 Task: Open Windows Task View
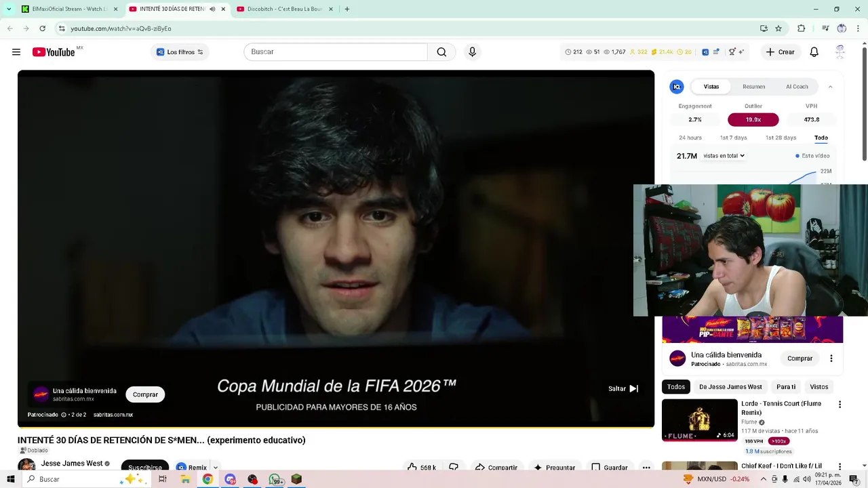pyautogui.click(x=163, y=479)
